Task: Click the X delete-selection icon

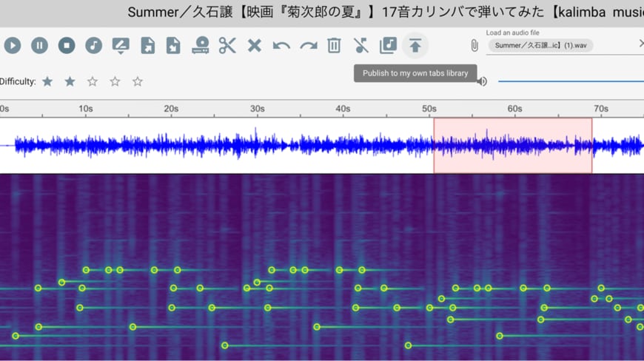Action: point(254,45)
